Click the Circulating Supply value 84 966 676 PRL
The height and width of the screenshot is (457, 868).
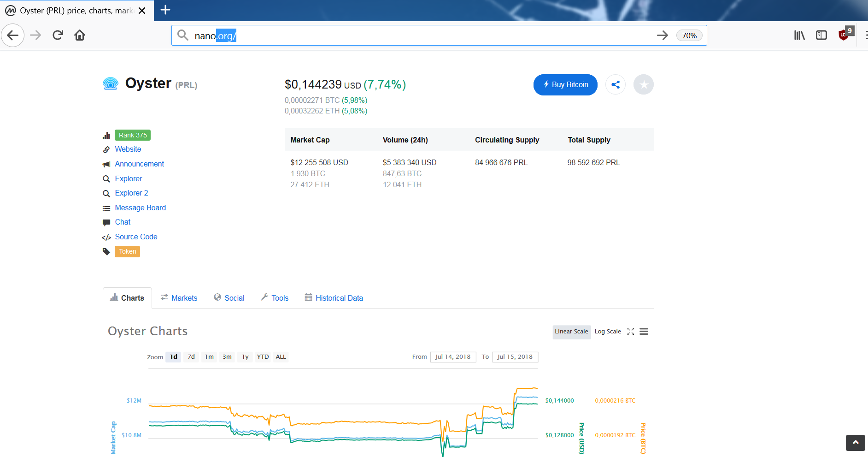click(x=501, y=162)
